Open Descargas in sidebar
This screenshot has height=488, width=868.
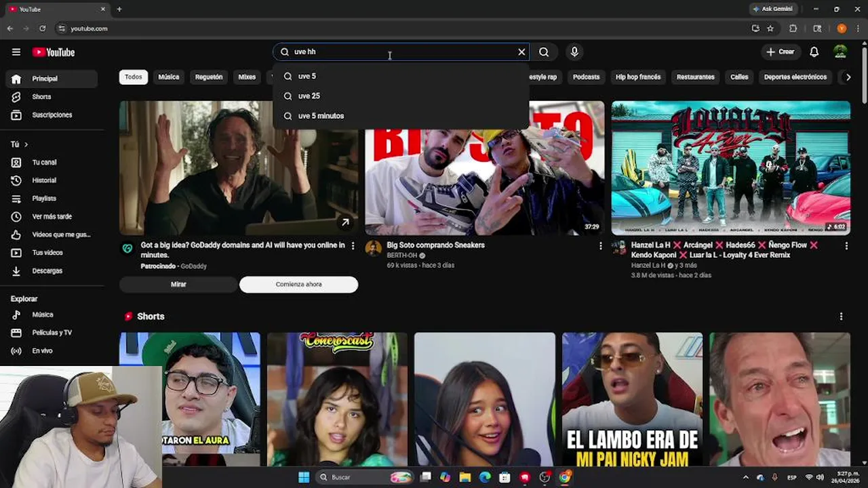[x=52, y=271]
